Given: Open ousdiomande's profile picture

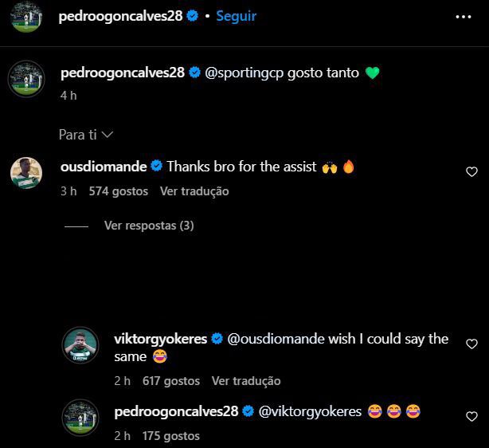Looking at the screenshot, I should click(25, 172).
